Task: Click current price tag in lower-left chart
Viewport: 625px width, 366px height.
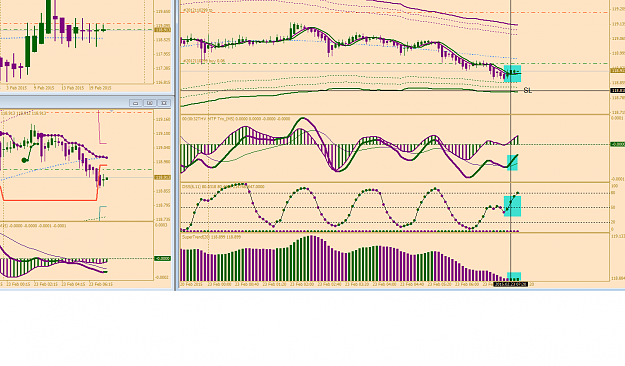Action: 163,177
